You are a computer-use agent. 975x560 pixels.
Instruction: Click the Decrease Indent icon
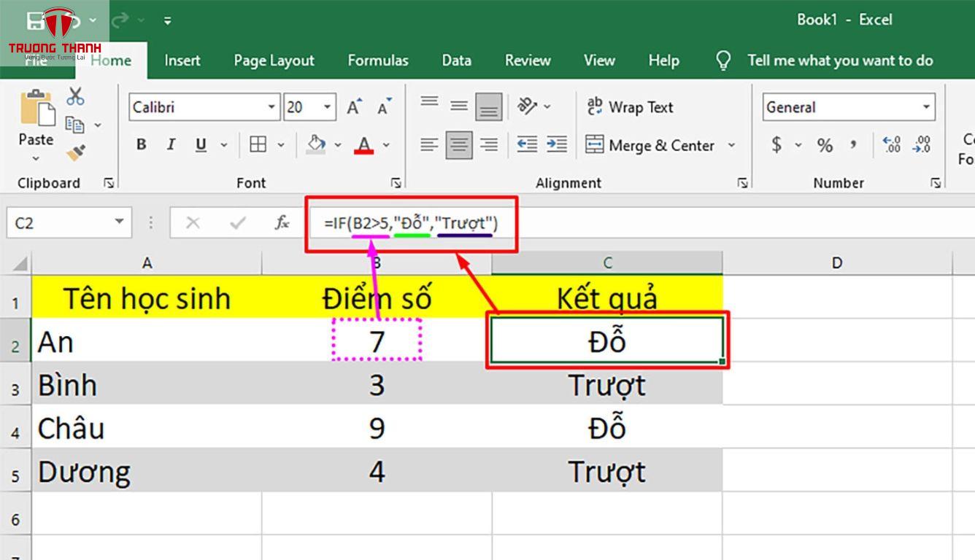[x=527, y=145]
